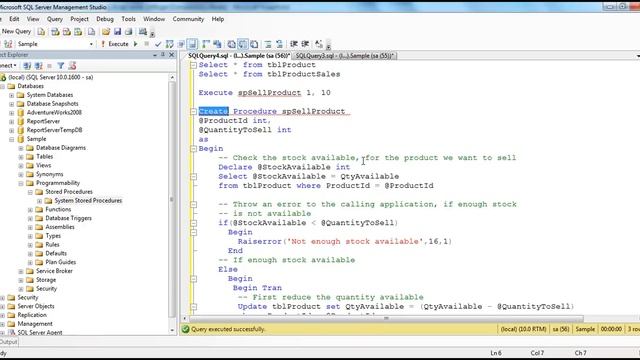Uncomment the selected lines icon
640x360 pixels.
coord(280,44)
